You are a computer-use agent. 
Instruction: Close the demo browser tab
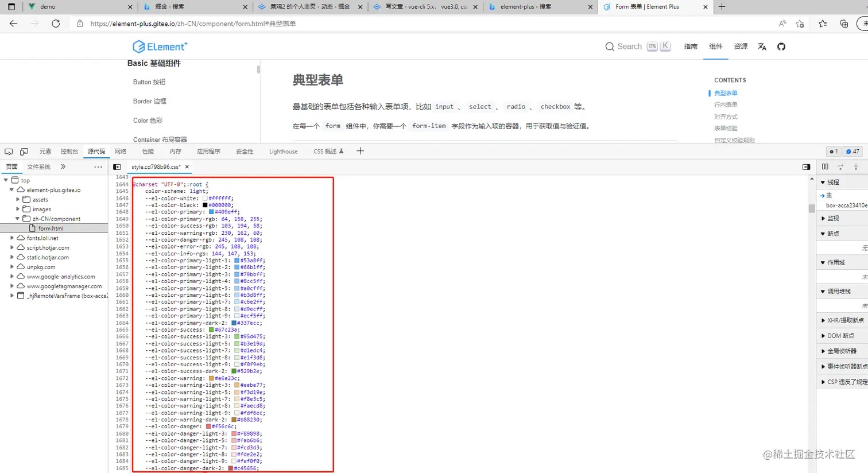130,7
